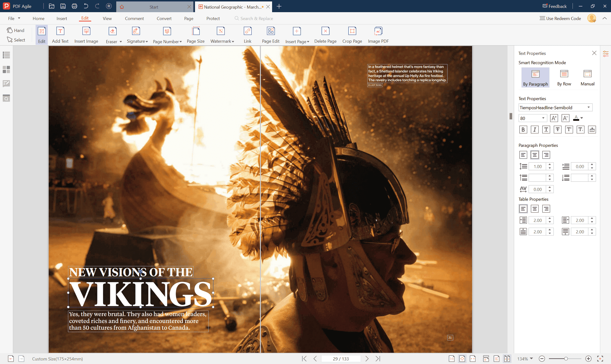611x364 pixels.
Task: Choose the Page Size tool
Action: pyautogui.click(x=196, y=35)
